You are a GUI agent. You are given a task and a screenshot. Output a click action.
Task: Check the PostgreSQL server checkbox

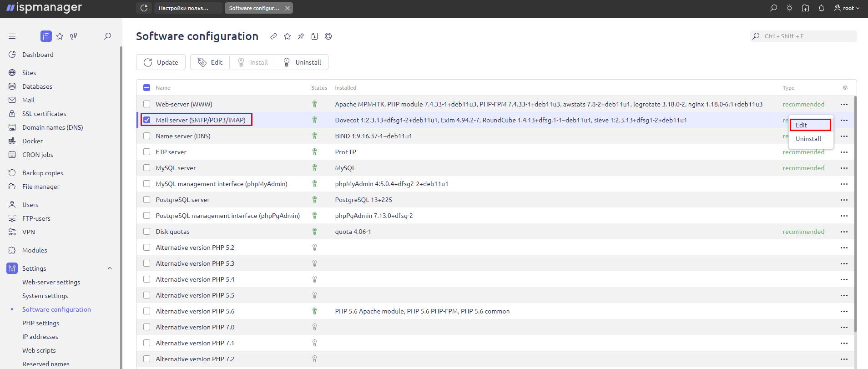click(146, 200)
